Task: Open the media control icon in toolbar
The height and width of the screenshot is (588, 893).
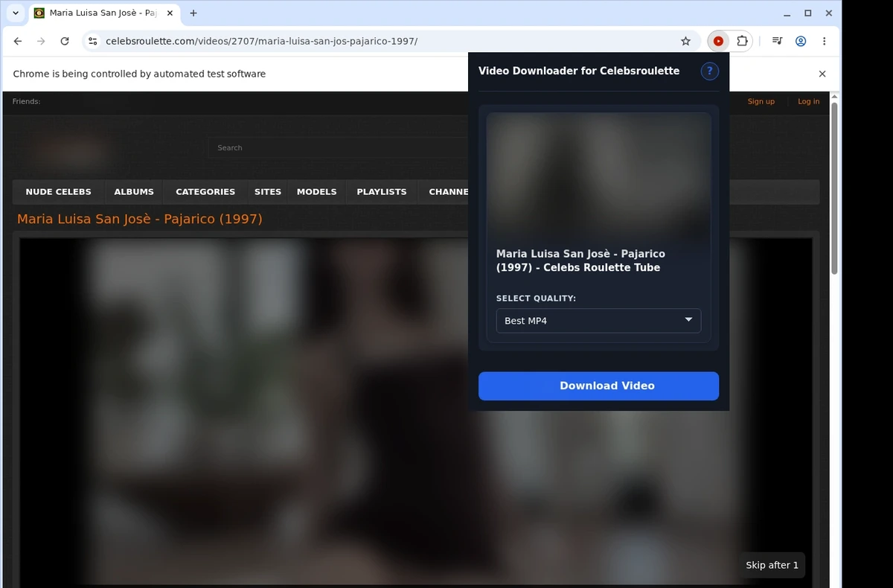Action: pos(777,41)
